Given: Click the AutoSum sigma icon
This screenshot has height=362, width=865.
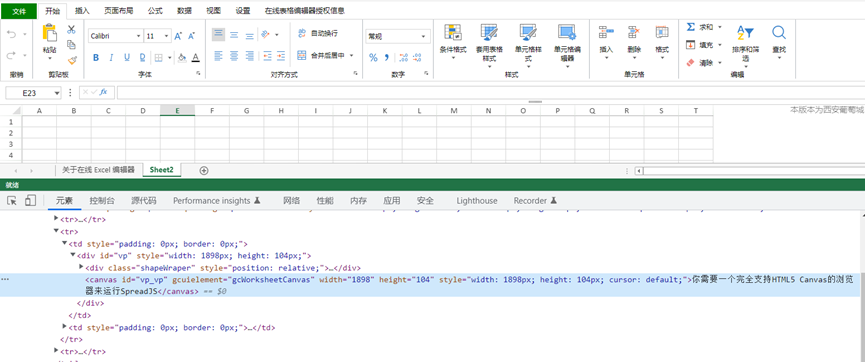Looking at the screenshot, I should point(690,26).
